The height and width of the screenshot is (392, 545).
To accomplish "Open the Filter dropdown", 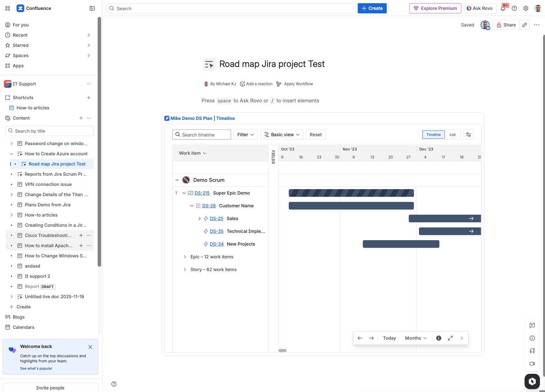I will pyautogui.click(x=245, y=135).
